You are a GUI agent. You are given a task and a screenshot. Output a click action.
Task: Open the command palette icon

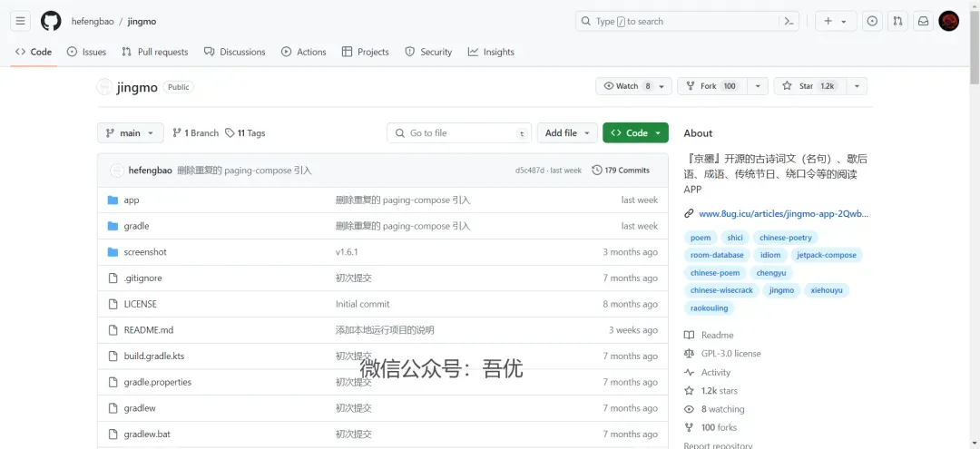click(x=789, y=21)
